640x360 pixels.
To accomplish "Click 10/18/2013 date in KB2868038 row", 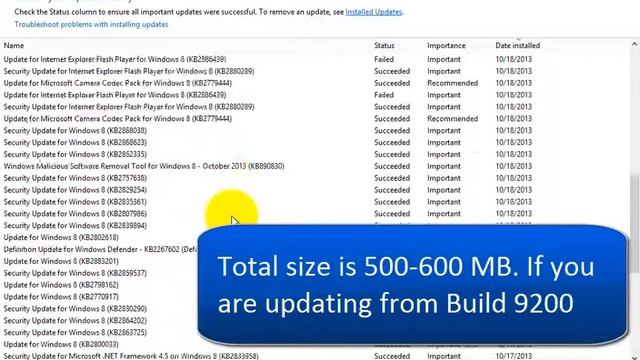I will [x=513, y=130].
